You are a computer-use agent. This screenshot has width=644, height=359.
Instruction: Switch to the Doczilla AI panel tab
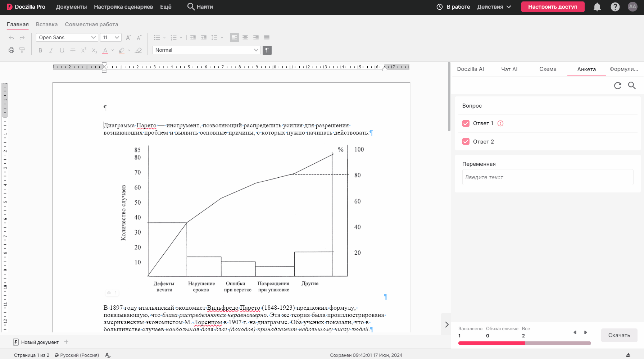pos(470,69)
